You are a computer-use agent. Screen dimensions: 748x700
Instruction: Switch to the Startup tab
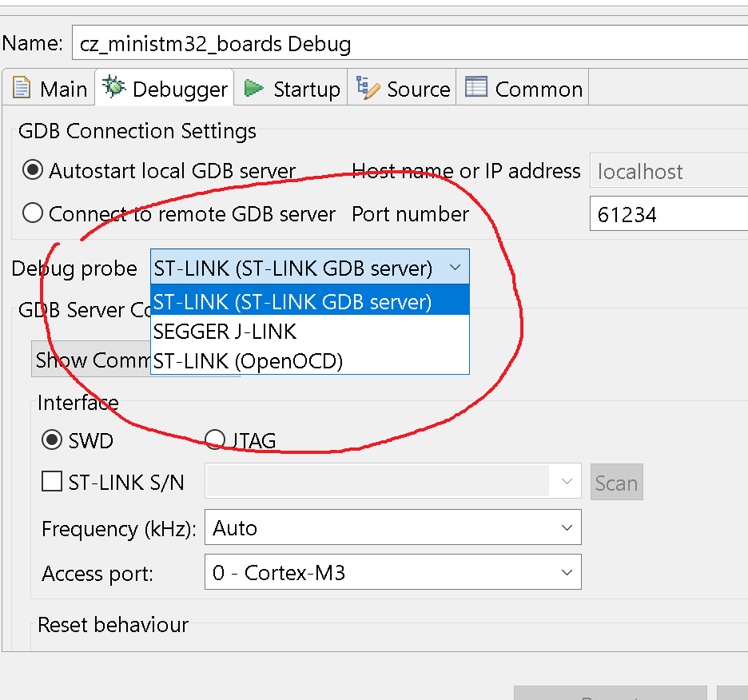[x=292, y=89]
